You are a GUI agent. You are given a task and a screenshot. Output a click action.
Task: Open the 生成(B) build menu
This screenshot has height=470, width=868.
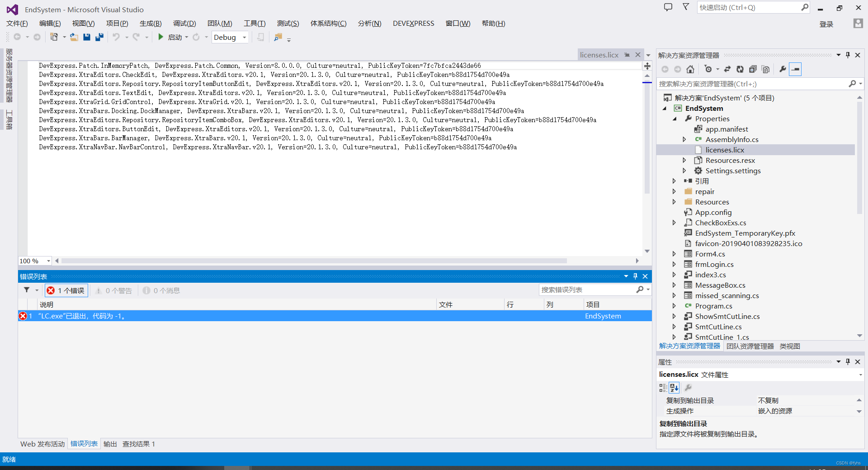pos(151,24)
